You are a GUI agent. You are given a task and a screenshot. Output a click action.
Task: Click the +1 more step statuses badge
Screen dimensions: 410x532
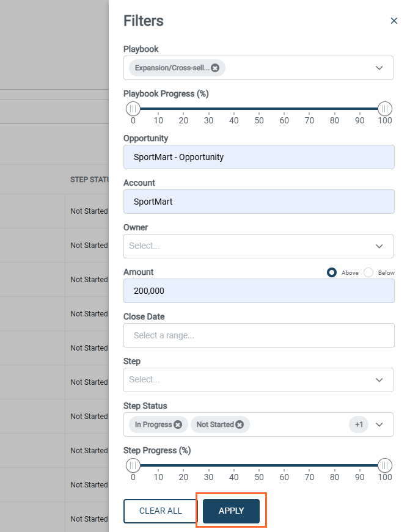tap(359, 425)
